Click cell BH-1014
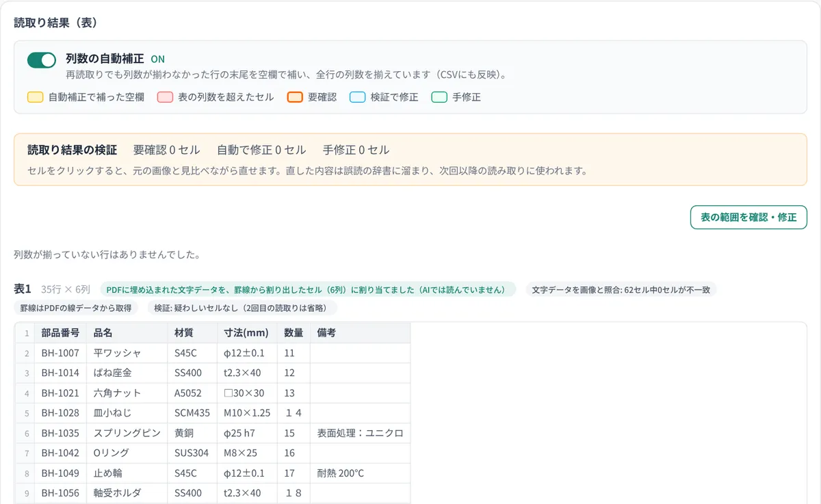Screen dimensions: 821x504 pos(60,373)
